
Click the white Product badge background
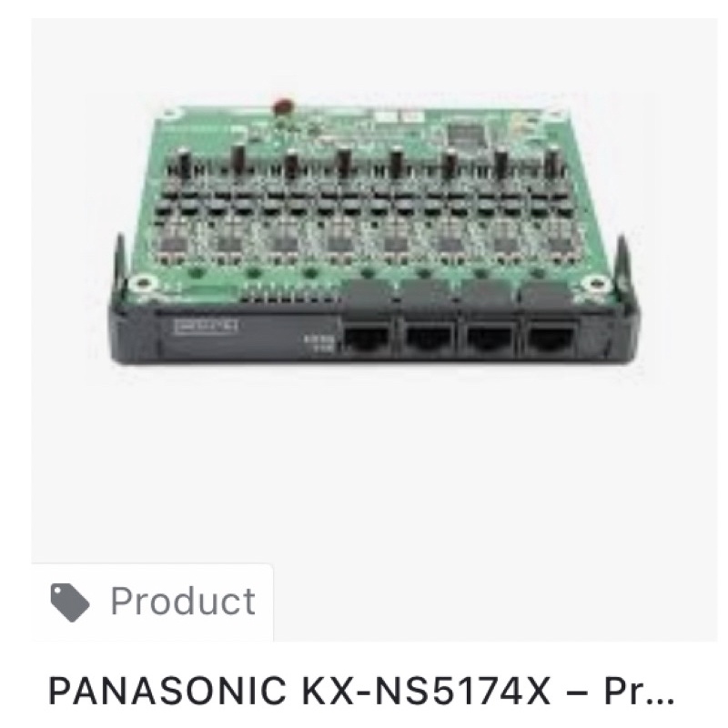pyautogui.click(x=152, y=602)
